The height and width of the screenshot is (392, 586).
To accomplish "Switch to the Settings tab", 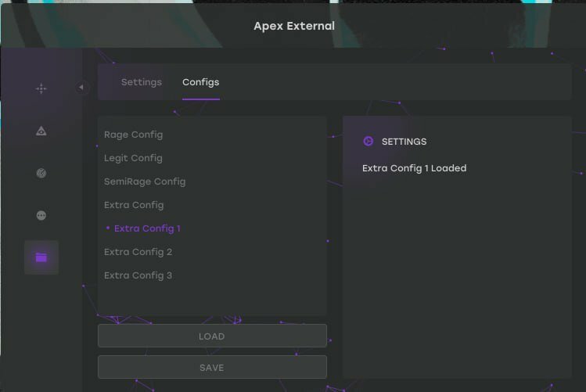I will (x=142, y=82).
